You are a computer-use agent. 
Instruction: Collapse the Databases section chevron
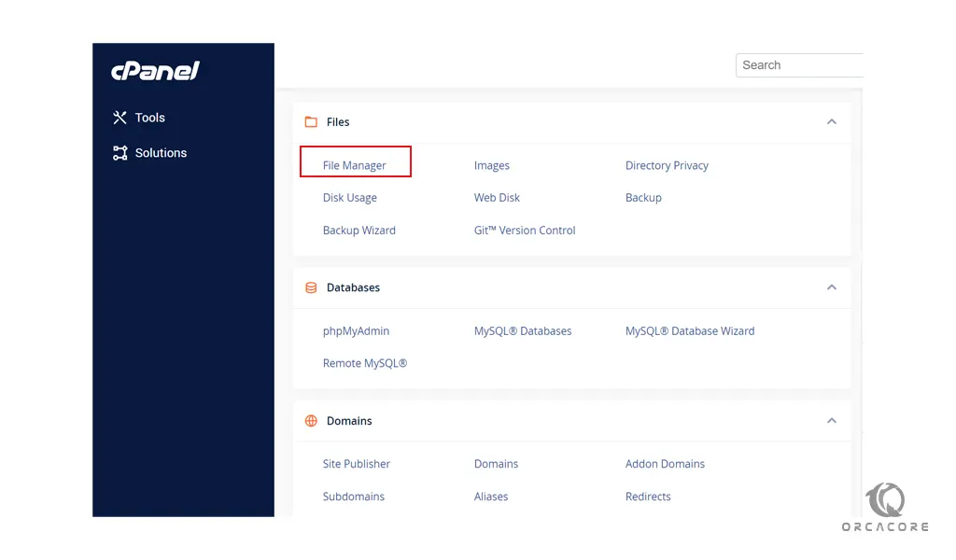(832, 287)
